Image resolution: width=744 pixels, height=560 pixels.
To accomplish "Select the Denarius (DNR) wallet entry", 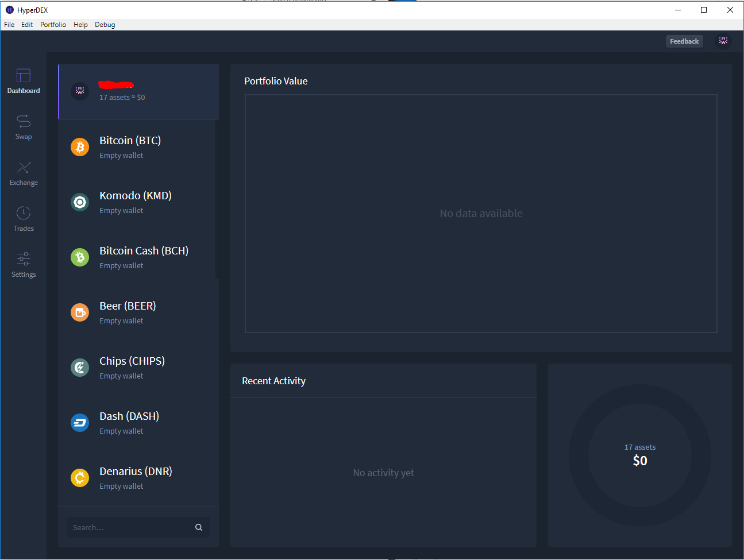I will click(138, 478).
